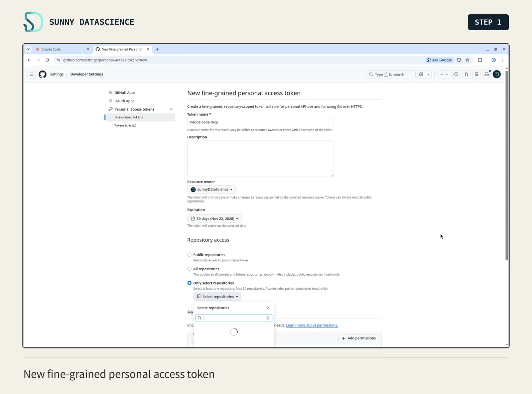532x394 pixels.
Task: Open the Copilot options dropdown arrow
Action: [428, 74]
